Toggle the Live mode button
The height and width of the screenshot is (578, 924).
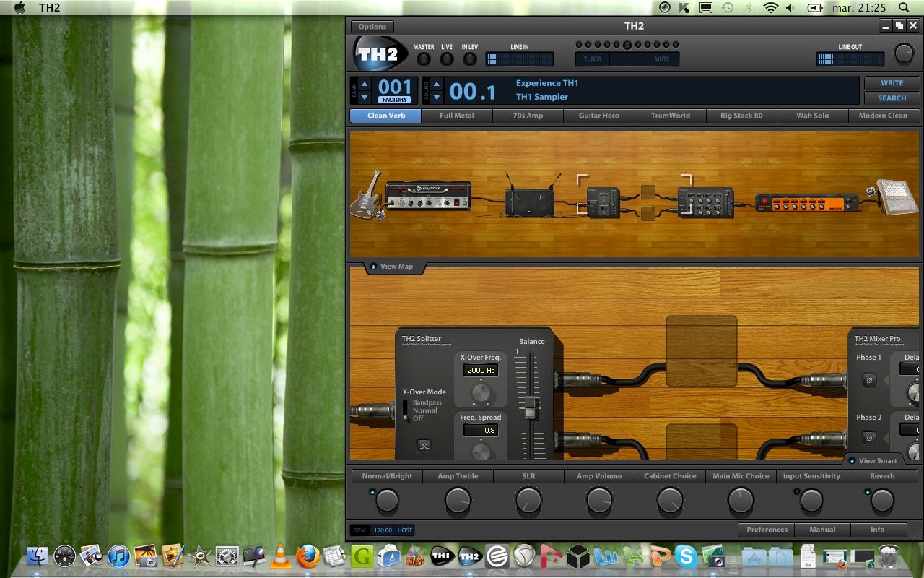click(x=447, y=59)
